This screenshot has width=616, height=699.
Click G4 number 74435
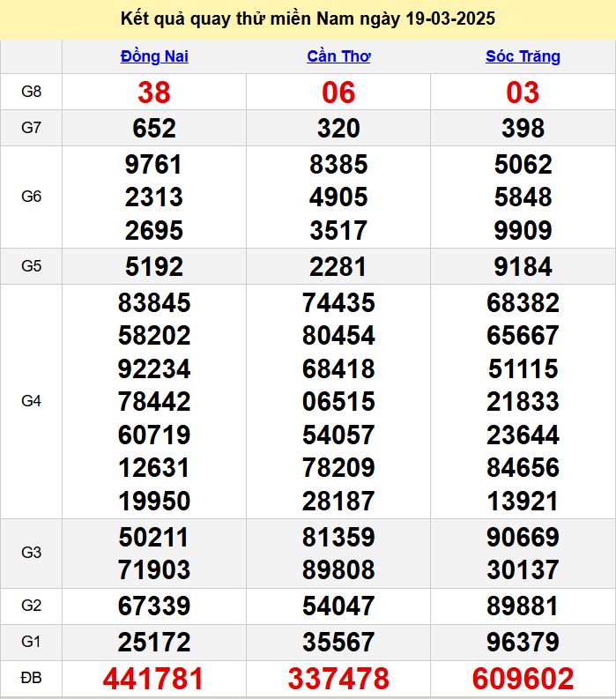coord(338,303)
